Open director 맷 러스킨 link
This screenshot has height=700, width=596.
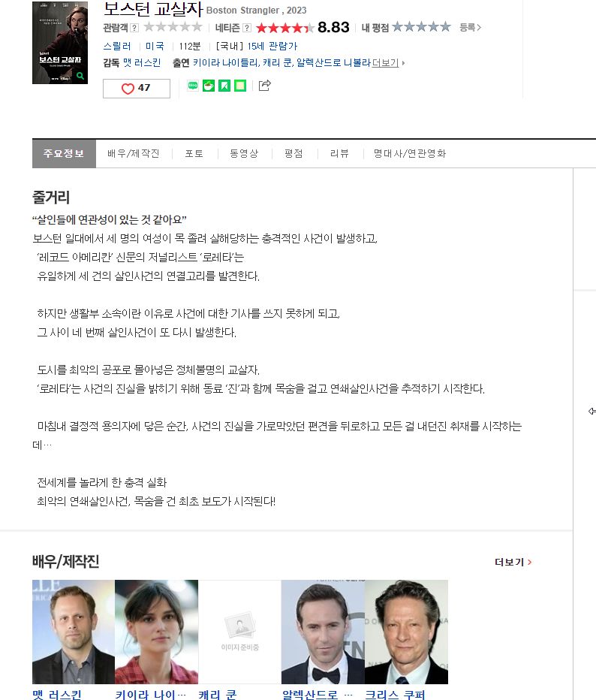141,63
